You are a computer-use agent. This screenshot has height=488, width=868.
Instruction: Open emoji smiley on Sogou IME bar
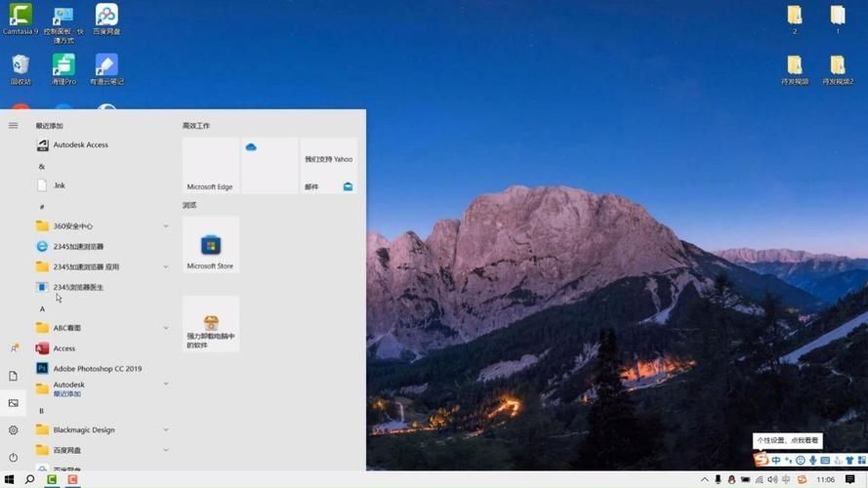[x=801, y=460]
